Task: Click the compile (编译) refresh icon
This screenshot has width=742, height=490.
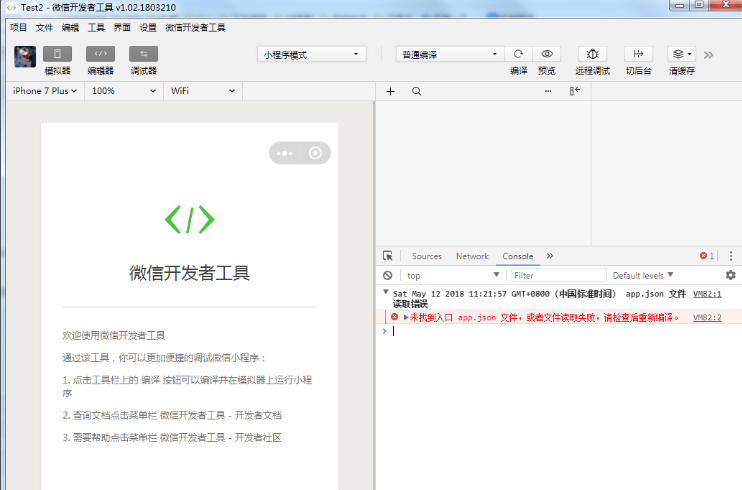Action: (518, 54)
